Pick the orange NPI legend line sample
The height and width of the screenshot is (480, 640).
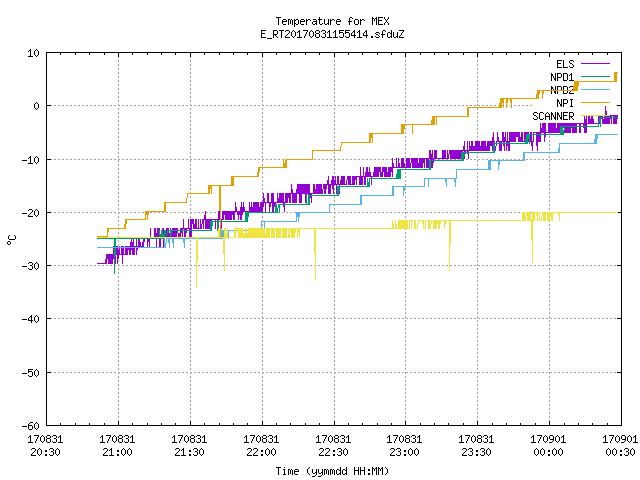click(595, 103)
